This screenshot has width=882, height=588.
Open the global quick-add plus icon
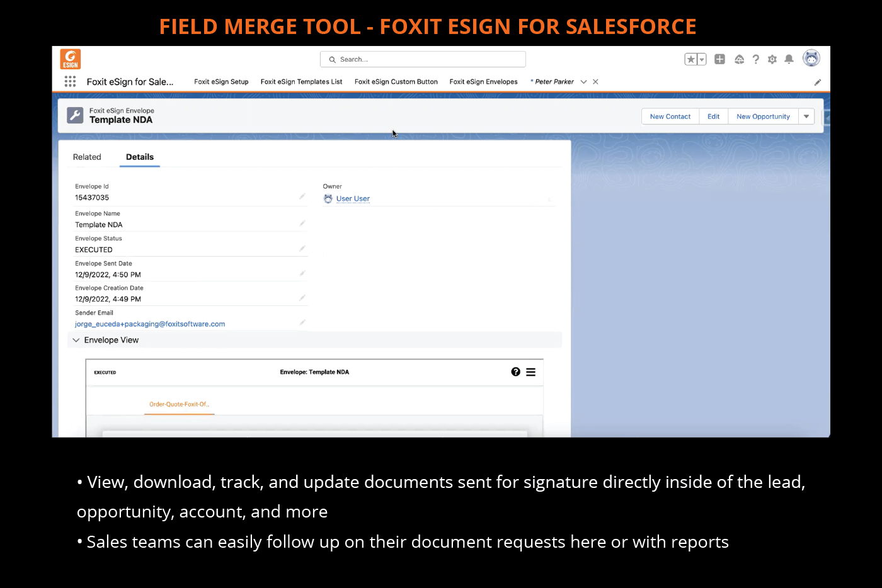coord(719,59)
